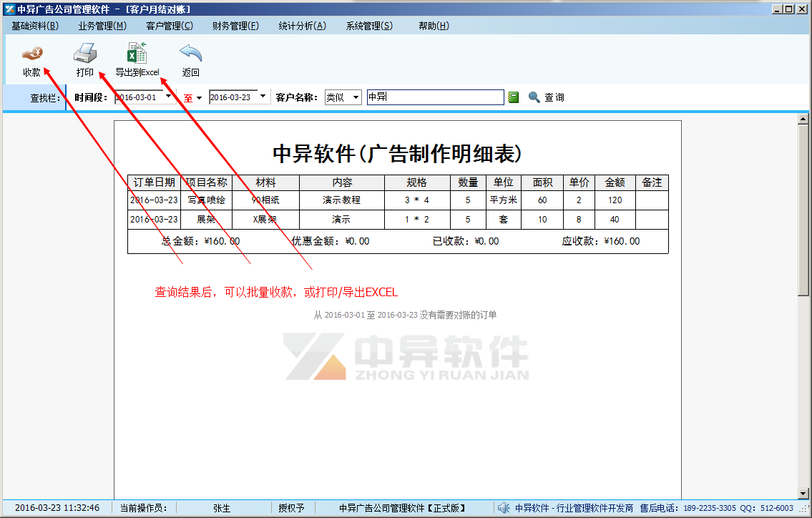This screenshot has width=812, height=518.
Task: Click the 项目名称 column header
Action: pos(206,182)
